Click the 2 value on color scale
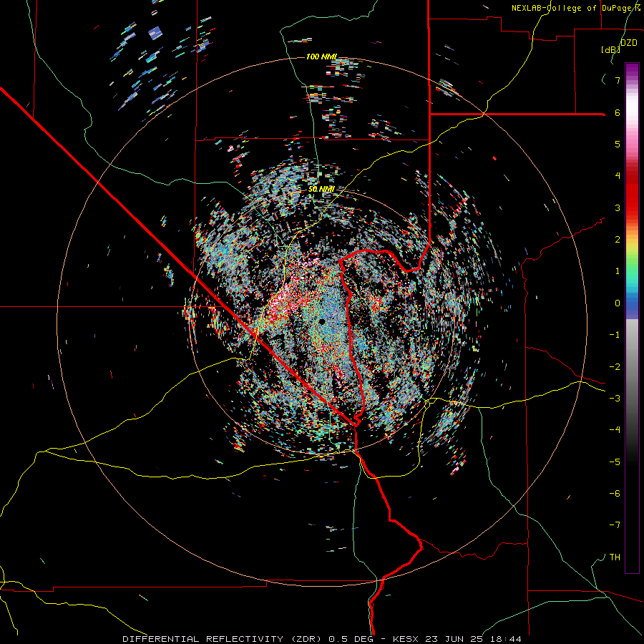 pyautogui.click(x=618, y=240)
